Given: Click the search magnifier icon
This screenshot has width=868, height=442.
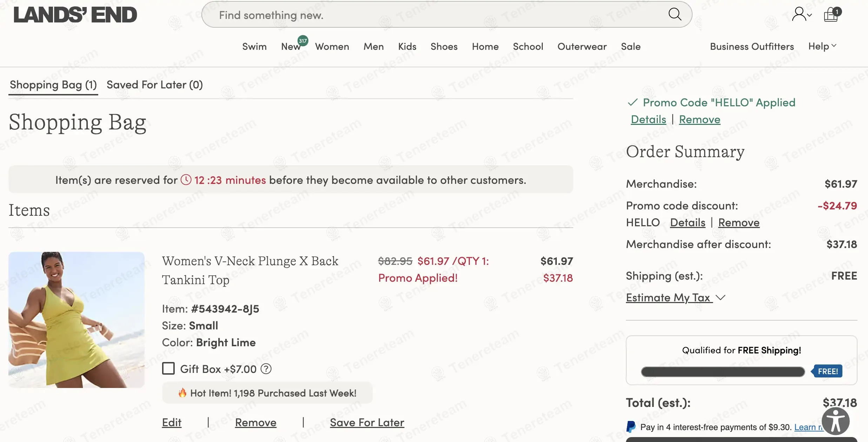Looking at the screenshot, I should coord(675,14).
